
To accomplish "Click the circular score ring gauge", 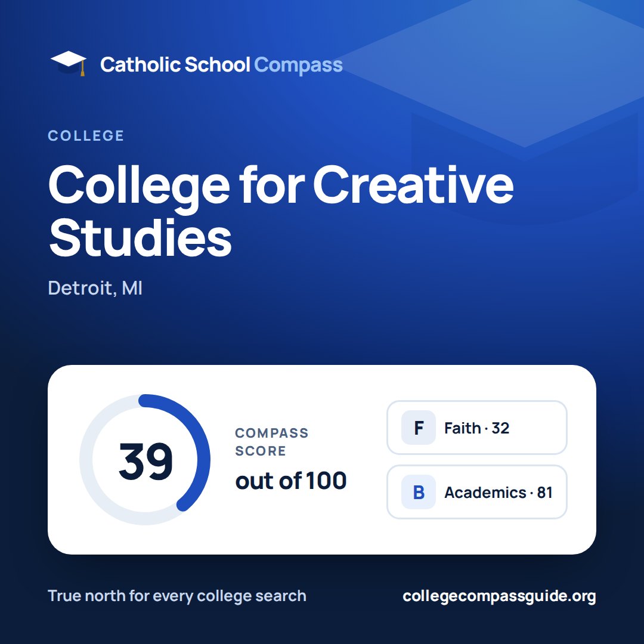I will click(x=145, y=460).
